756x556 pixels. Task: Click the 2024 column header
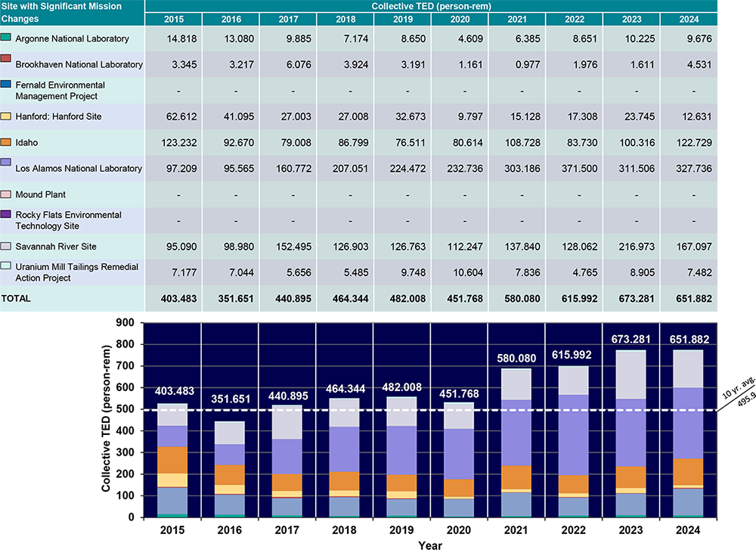tap(688, 20)
